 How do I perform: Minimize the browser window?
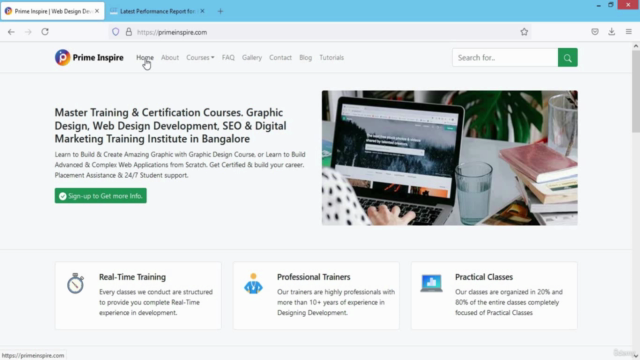[x=598, y=5]
